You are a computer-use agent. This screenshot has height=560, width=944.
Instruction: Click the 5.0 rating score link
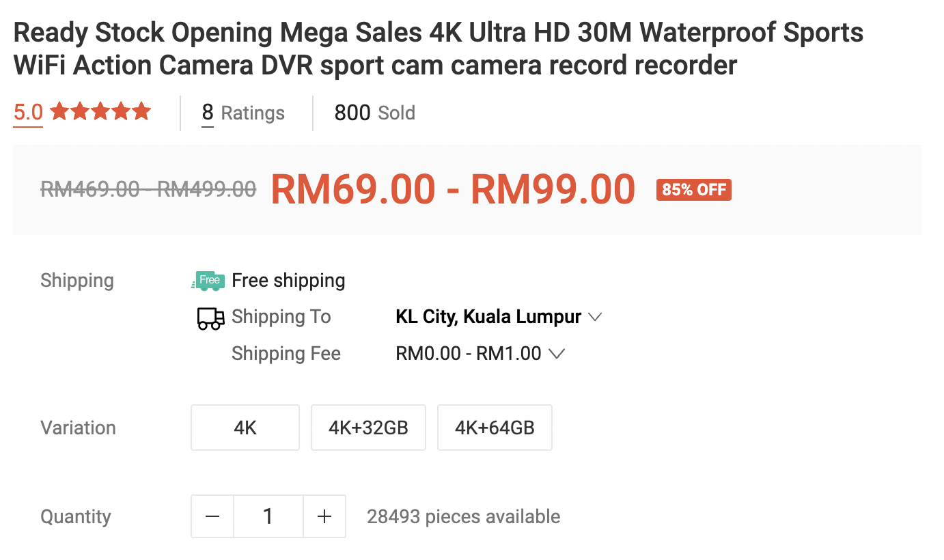[x=28, y=112]
